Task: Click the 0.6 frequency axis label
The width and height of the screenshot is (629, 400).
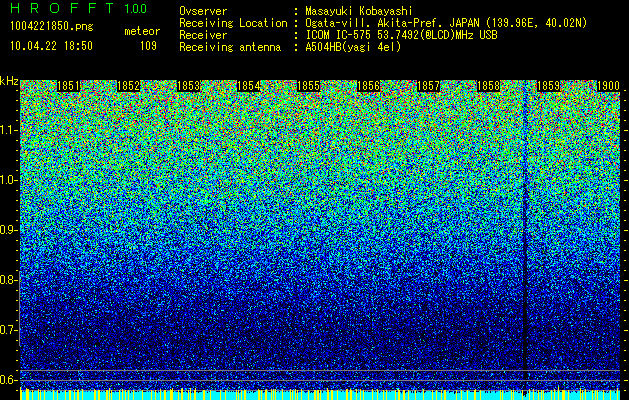Action: pyautogui.click(x=8, y=380)
